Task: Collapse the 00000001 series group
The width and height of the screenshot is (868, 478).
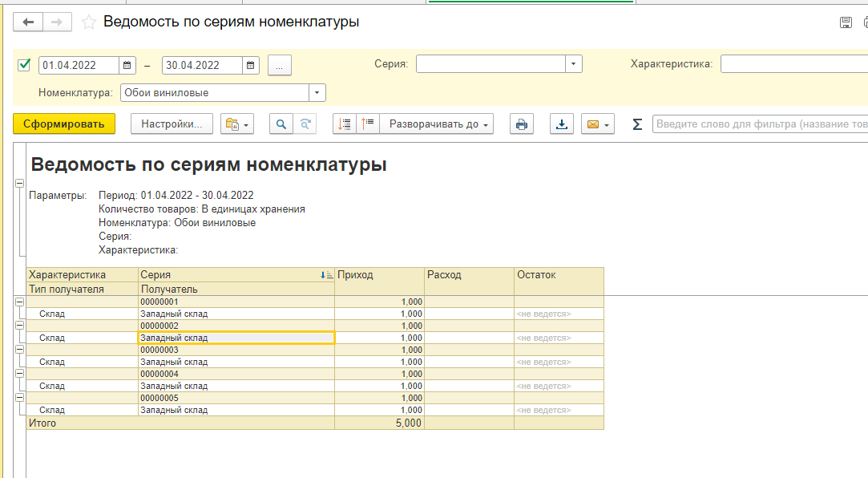Action: pyautogui.click(x=19, y=302)
